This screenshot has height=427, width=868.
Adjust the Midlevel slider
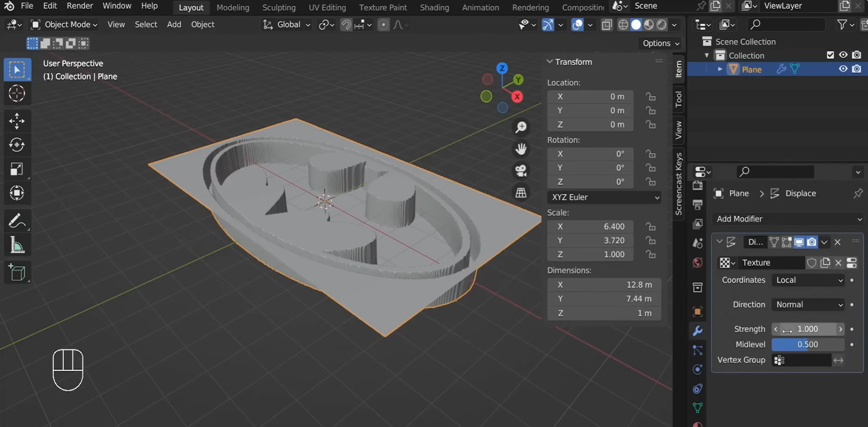[808, 344]
